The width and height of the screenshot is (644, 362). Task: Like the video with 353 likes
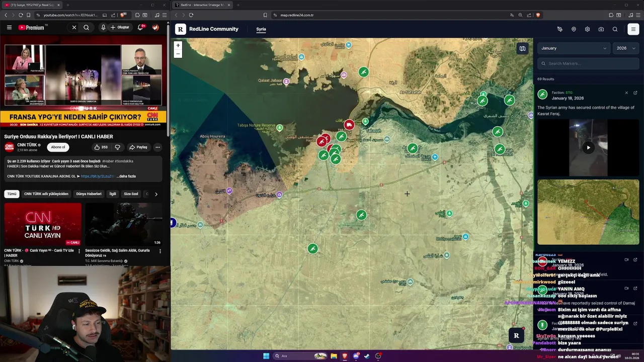point(101,147)
